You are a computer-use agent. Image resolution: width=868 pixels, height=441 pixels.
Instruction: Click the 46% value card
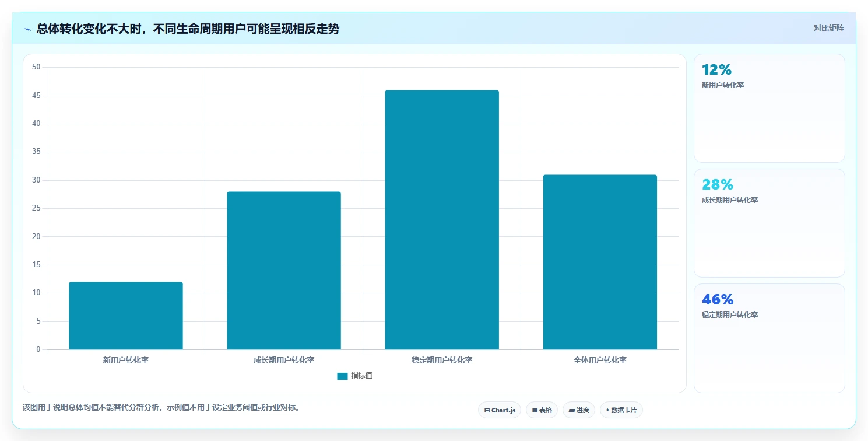(x=769, y=338)
